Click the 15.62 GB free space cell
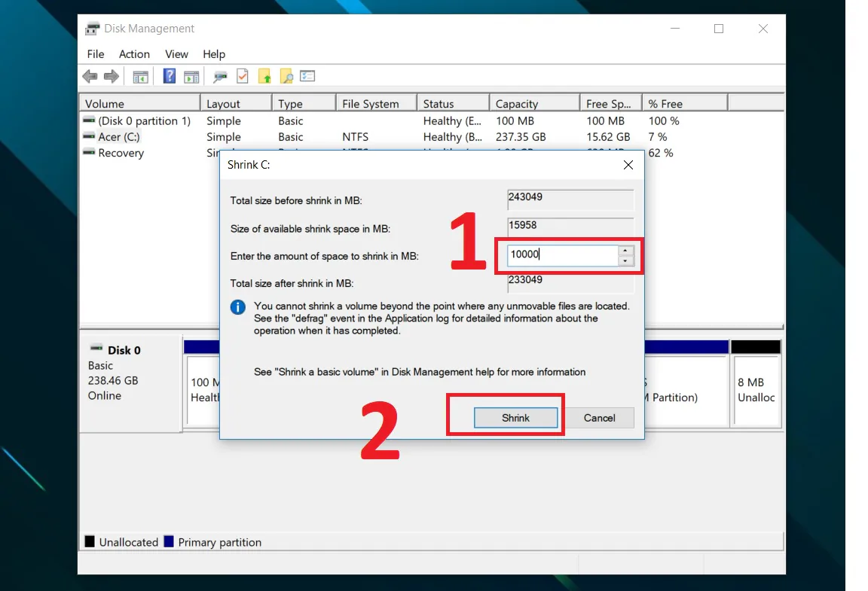Image resolution: width=868 pixels, height=591 pixels. (608, 137)
